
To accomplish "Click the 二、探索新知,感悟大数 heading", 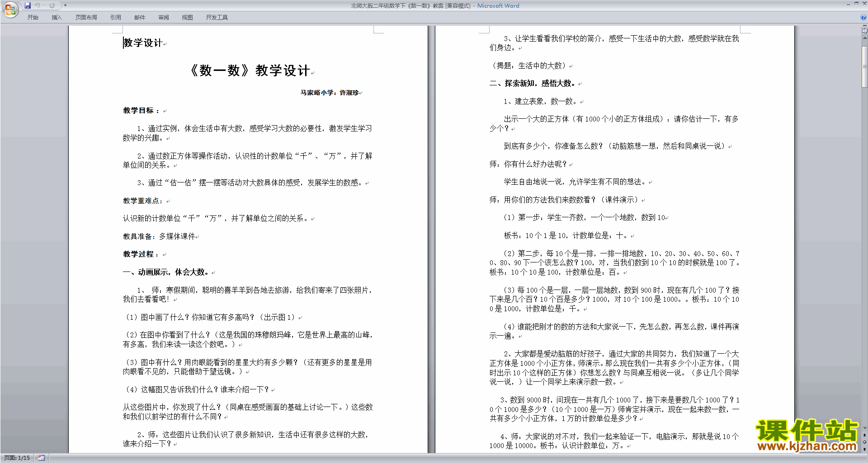I will coord(533,84).
